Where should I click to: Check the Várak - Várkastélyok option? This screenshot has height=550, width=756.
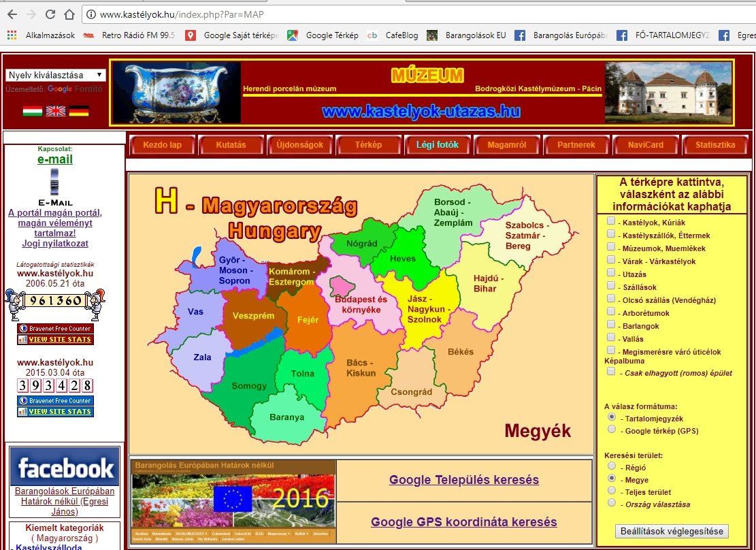(611, 260)
